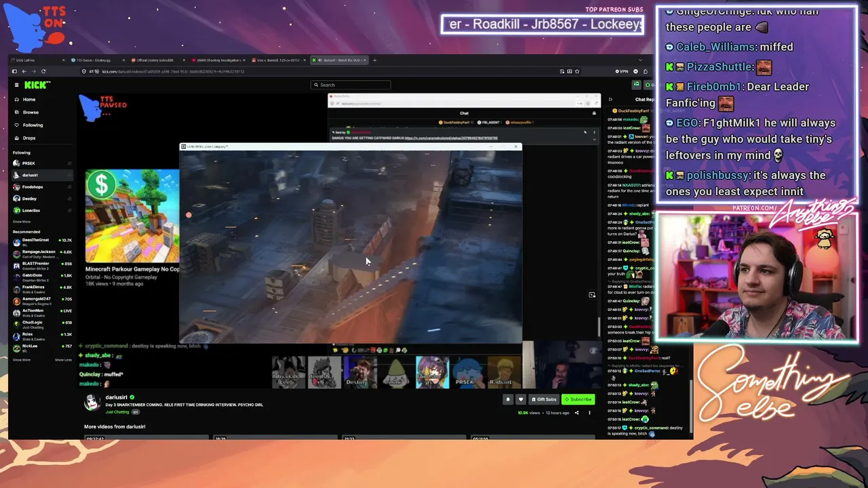868x488 pixels.
Task: Click the browser address bar URL
Action: [173, 71]
